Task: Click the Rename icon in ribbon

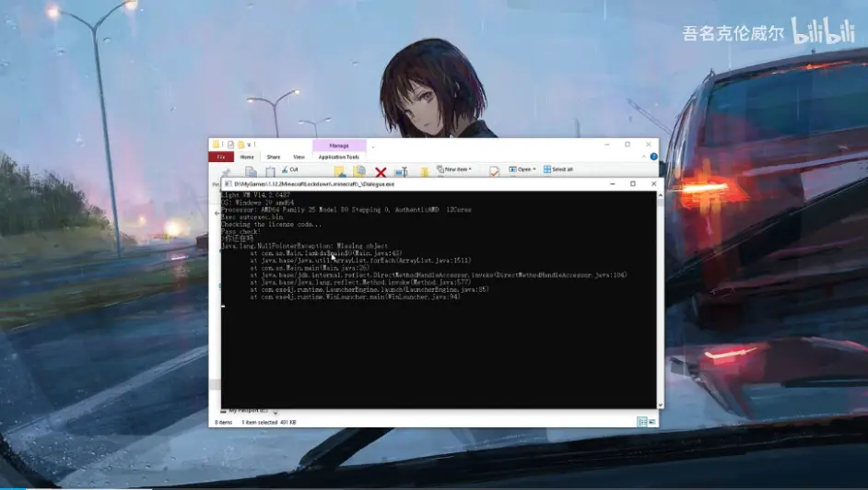Action: click(401, 171)
